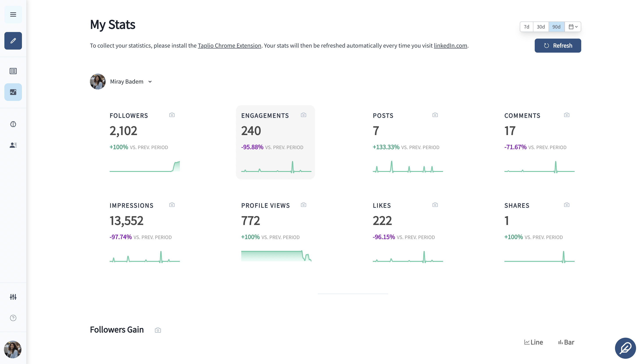Viewport: 640px width, 364px height.
Task: Screenshot the Followers Gain section via camera icon
Action: pos(158,330)
